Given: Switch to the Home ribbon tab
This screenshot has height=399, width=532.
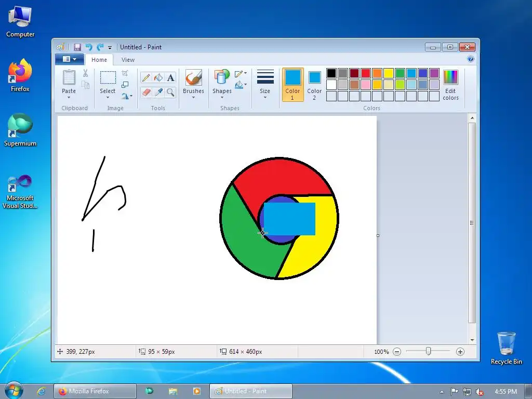Looking at the screenshot, I should pos(99,60).
